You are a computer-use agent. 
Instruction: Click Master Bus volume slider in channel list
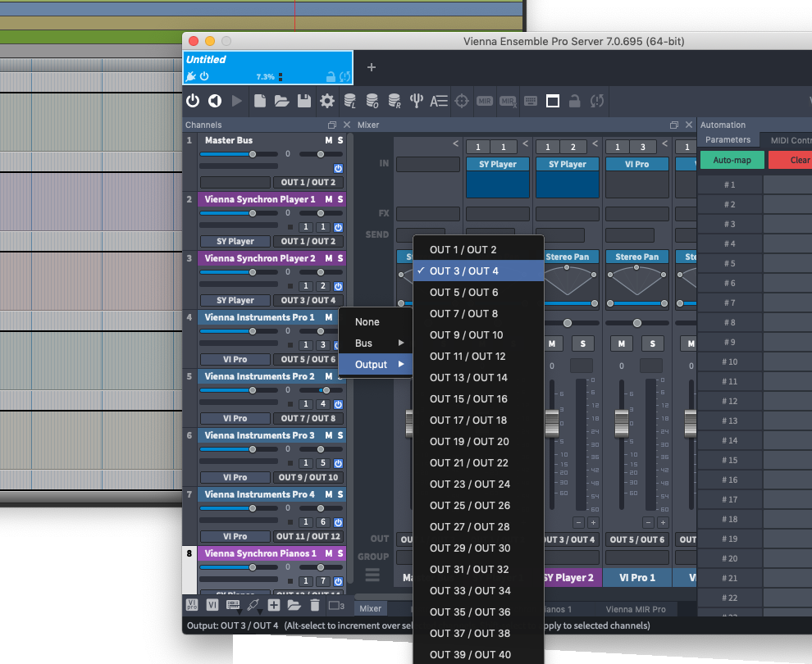point(238,154)
